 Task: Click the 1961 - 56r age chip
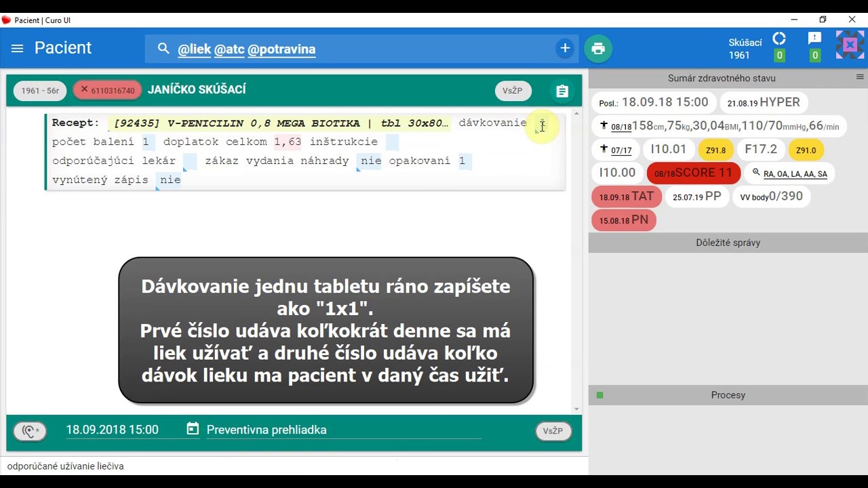click(x=40, y=91)
